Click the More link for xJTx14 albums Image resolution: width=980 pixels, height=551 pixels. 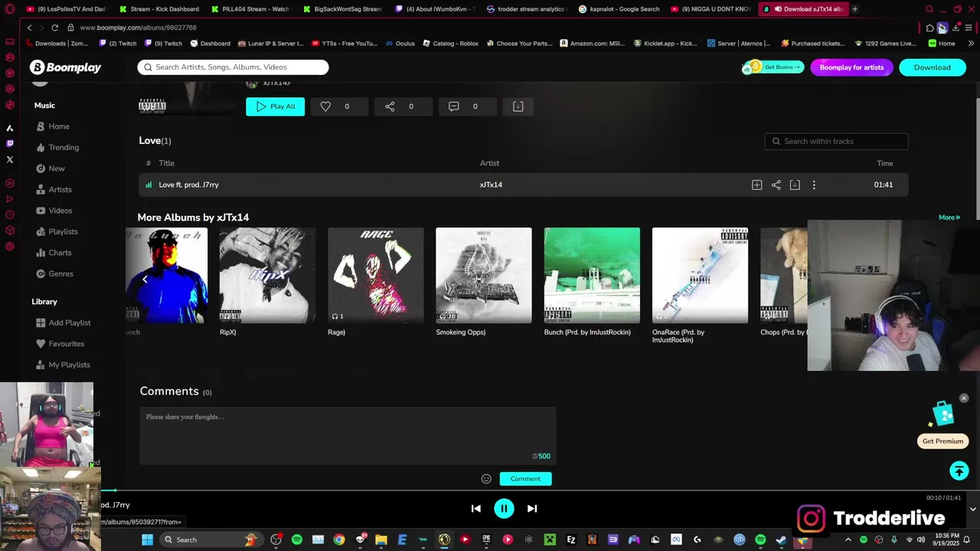pos(949,217)
